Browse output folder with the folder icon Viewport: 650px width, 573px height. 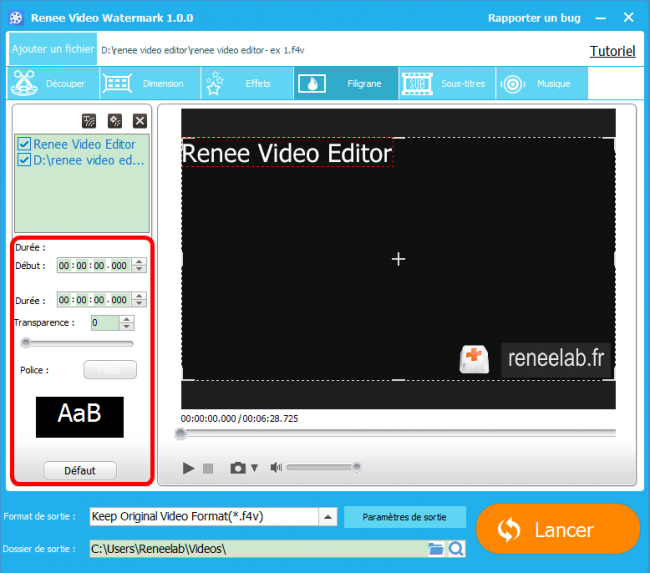coord(436,549)
